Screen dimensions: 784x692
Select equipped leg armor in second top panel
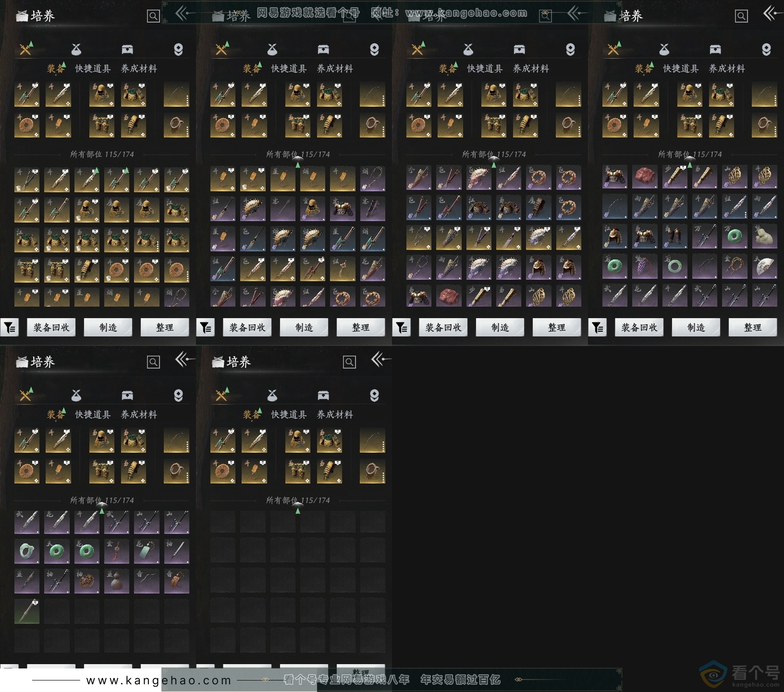click(x=298, y=125)
